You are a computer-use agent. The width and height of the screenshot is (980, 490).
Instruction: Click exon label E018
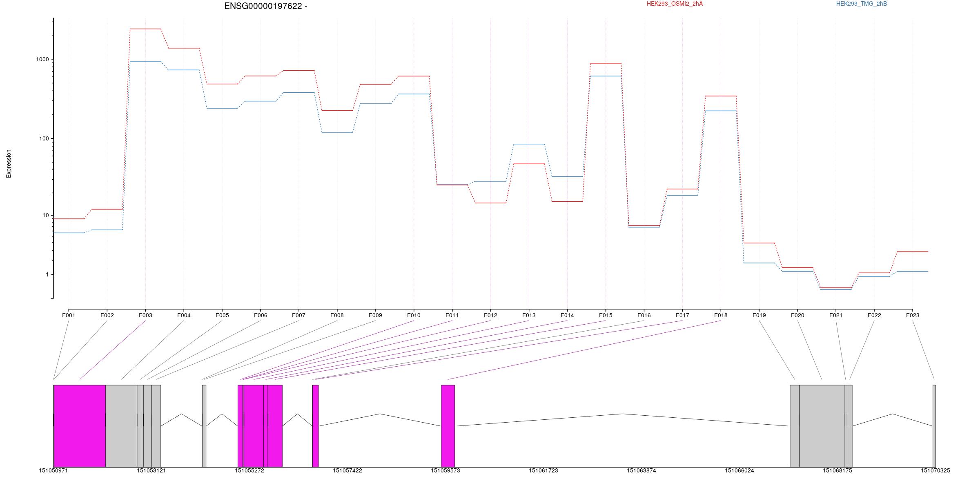(x=721, y=315)
